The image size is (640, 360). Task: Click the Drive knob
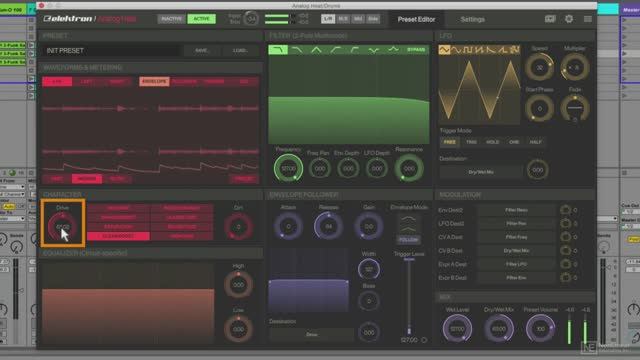pyautogui.click(x=62, y=227)
